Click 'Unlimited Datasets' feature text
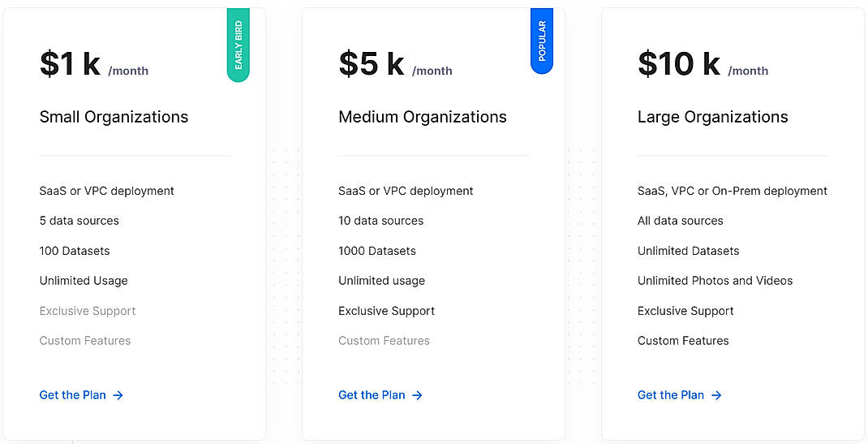This screenshot has width=868, height=444. (688, 251)
